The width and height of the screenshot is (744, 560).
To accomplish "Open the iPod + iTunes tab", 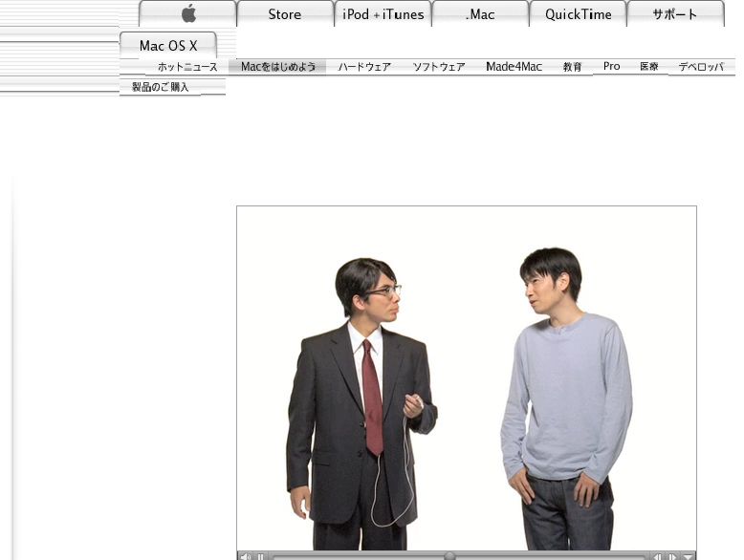I will (x=383, y=13).
